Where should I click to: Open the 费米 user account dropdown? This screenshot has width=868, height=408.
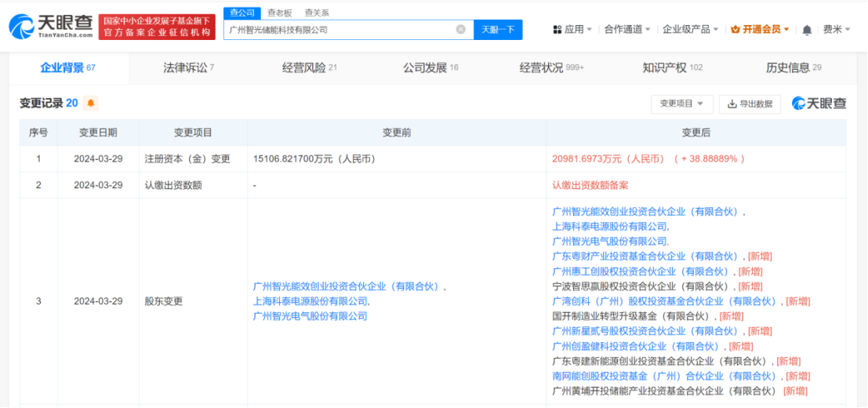[x=836, y=30]
